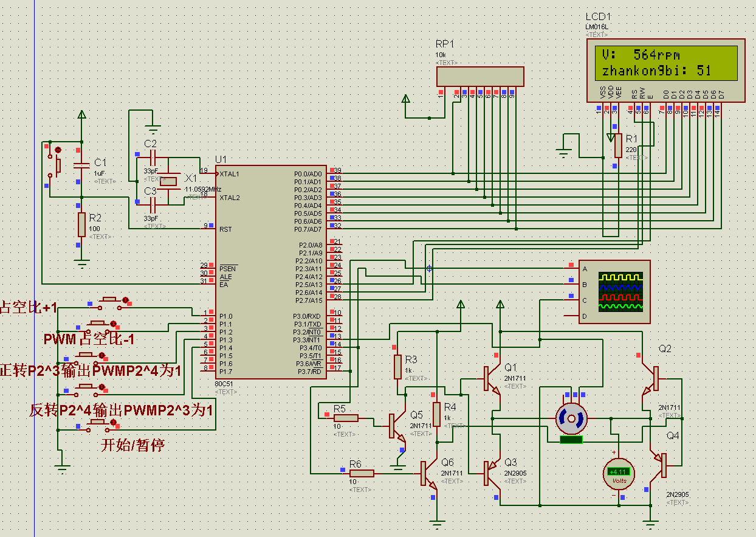This screenshot has height=537, width=756.
Task: Select resistor R1 220 near LCD
Action: pos(619,145)
